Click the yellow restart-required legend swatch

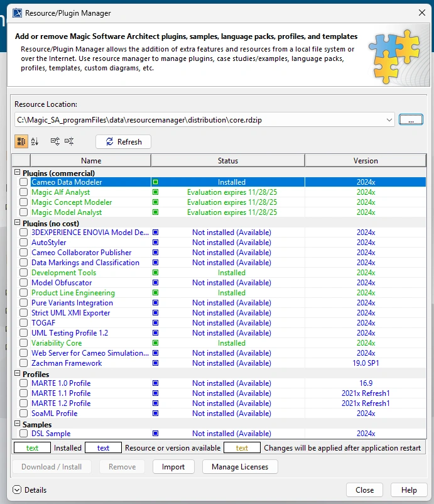242,447
